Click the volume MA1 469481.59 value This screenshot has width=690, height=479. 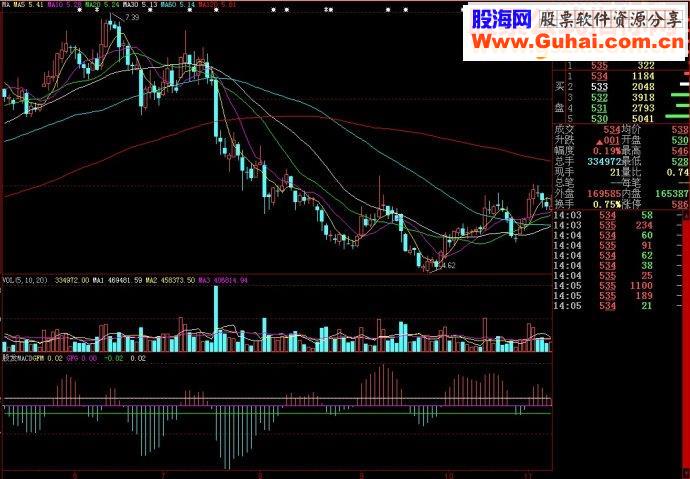pos(117,280)
